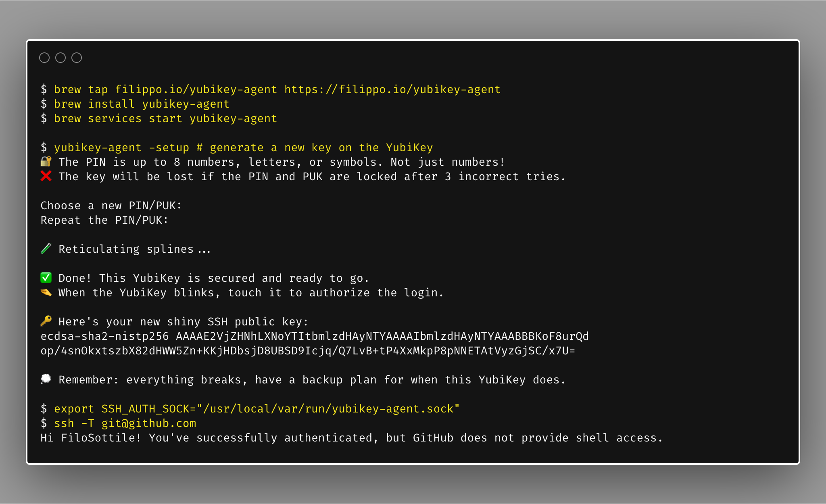Click the https://filippo.io/yubikey-agent URL
The height and width of the screenshot is (504, 826).
(392, 90)
